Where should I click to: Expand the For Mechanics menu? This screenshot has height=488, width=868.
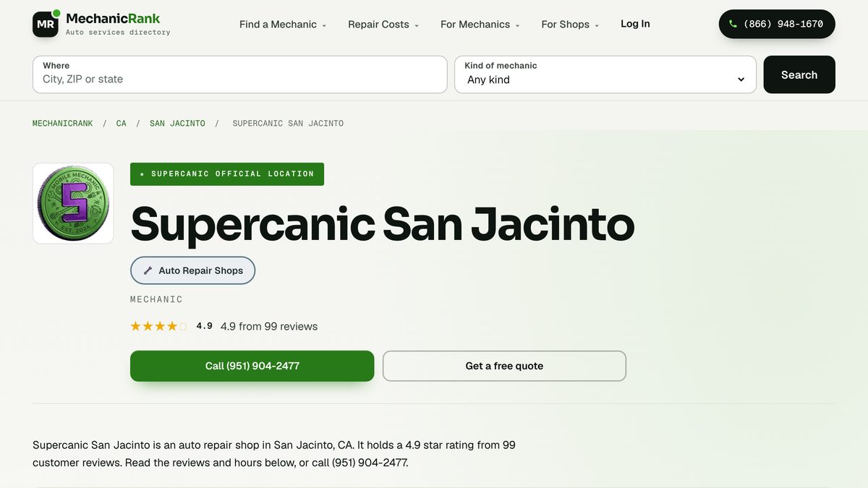480,24
